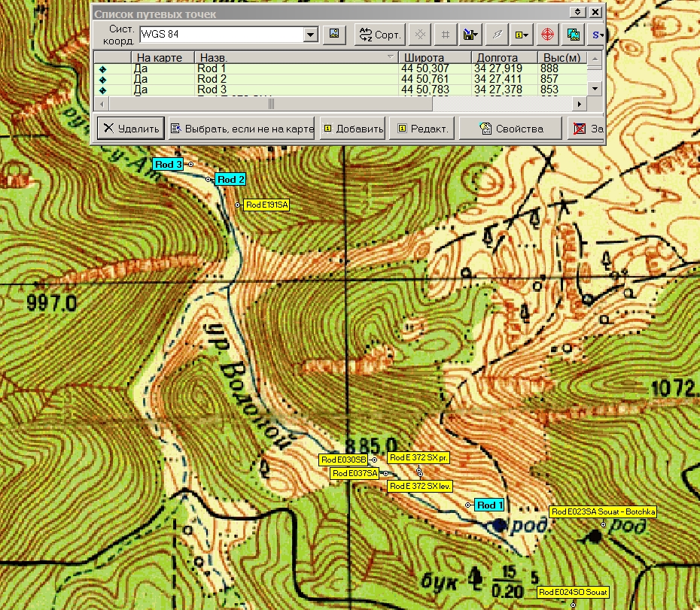Open the save floppy-disk toolbar menu
The image size is (700, 610).
click(x=470, y=35)
